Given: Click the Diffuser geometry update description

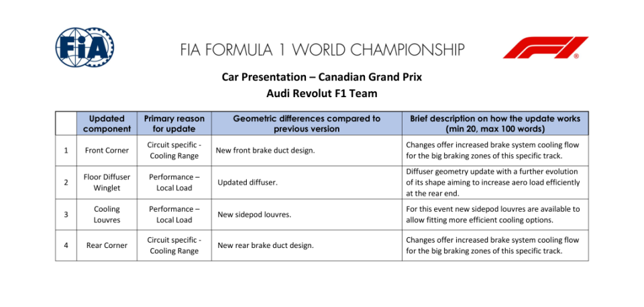Looking at the screenshot, I should coord(493,182).
